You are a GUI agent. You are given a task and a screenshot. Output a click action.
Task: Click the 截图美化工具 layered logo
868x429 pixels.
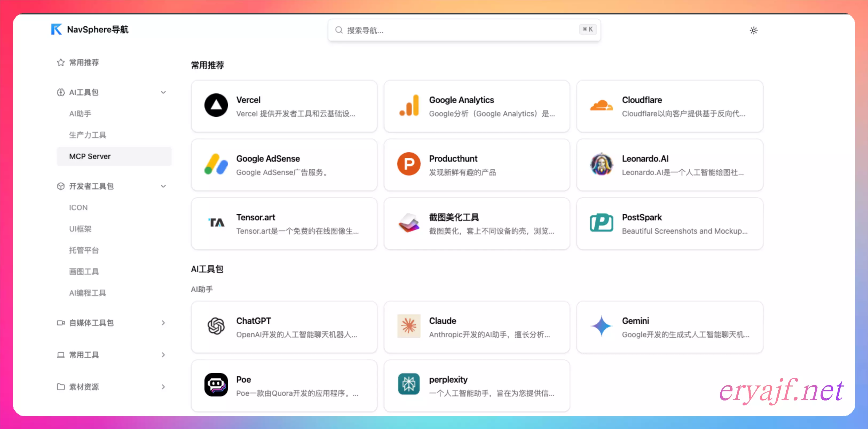(409, 223)
